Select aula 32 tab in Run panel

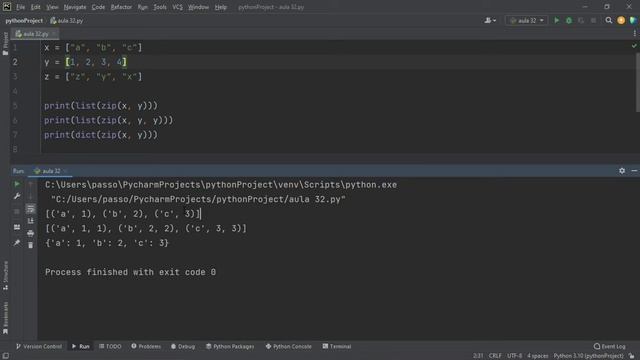(x=51, y=171)
